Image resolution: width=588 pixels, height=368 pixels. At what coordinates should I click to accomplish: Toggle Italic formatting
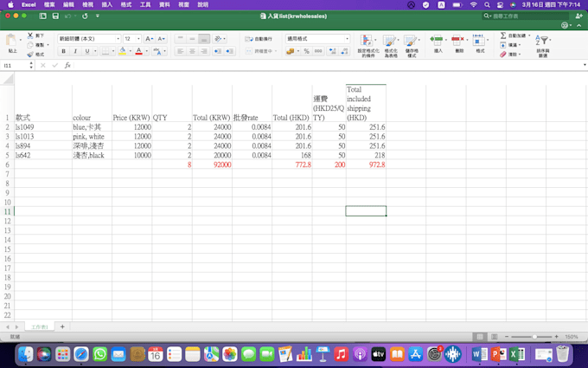click(x=75, y=51)
